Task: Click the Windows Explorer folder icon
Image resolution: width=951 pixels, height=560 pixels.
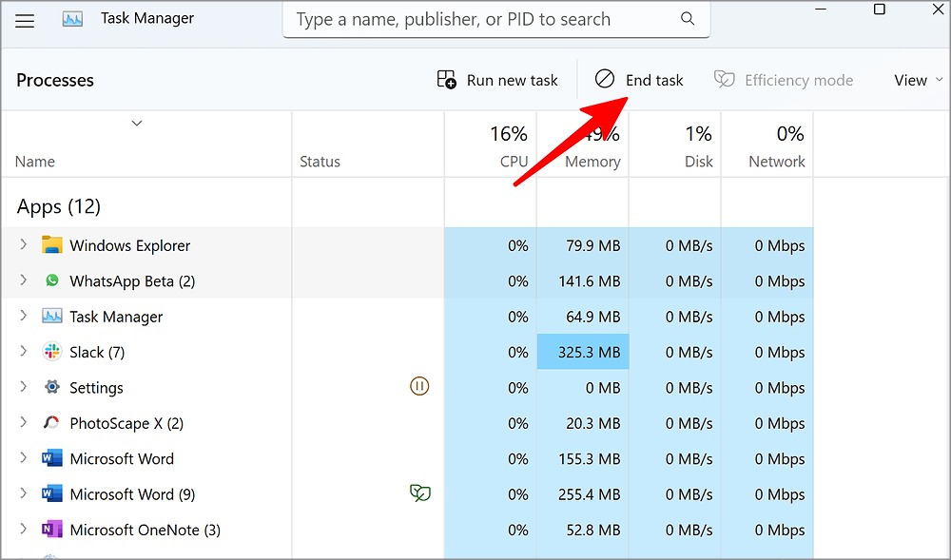Action: (x=52, y=245)
